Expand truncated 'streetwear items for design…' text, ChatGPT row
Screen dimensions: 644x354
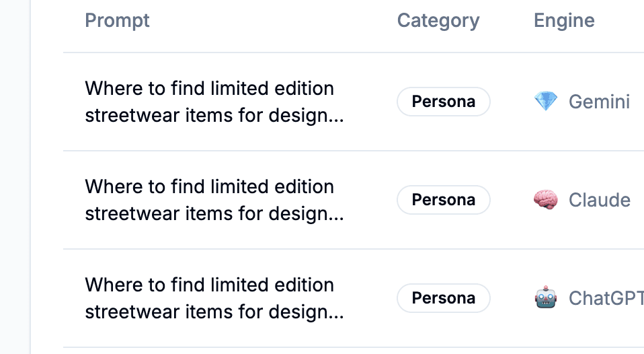214,312
